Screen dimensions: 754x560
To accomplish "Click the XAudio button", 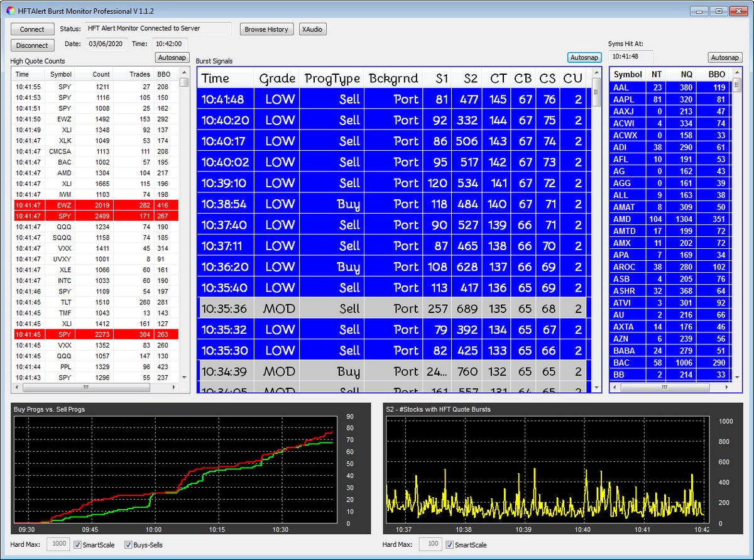I will pos(313,29).
